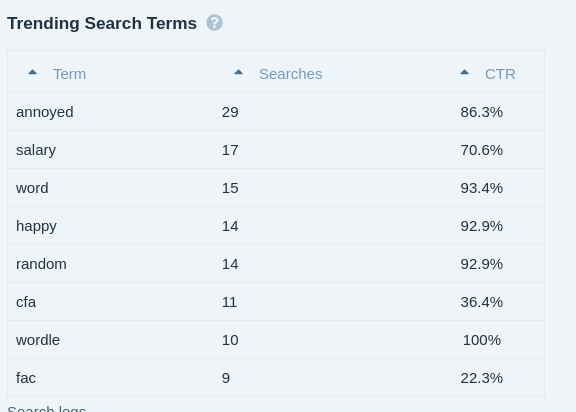Select the 'word' term entry
This screenshot has width=576, height=412.
coord(32,188)
